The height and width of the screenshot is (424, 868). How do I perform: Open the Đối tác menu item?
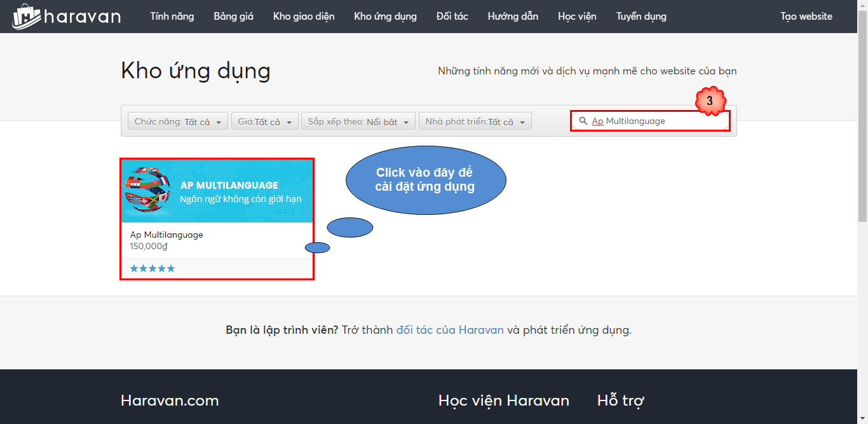click(452, 17)
